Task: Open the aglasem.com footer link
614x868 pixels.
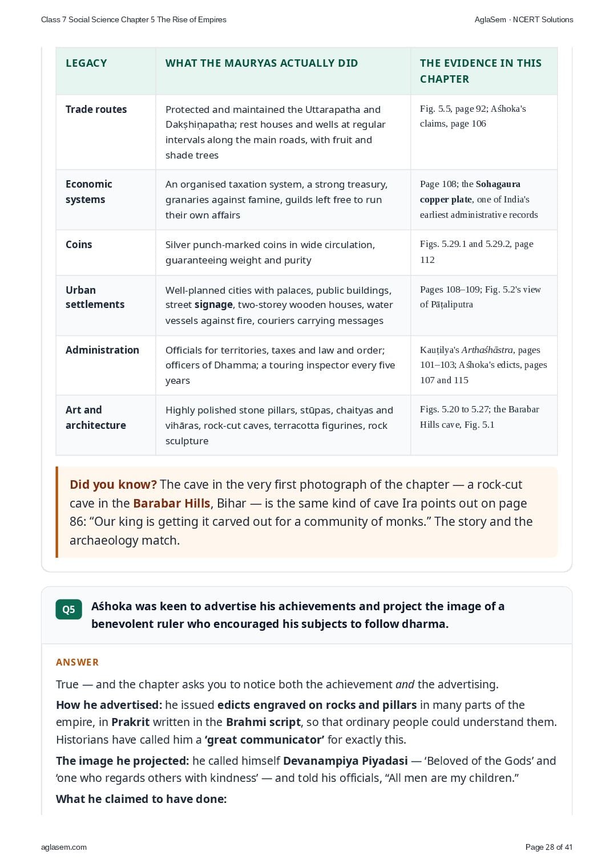Action: coord(64,847)
